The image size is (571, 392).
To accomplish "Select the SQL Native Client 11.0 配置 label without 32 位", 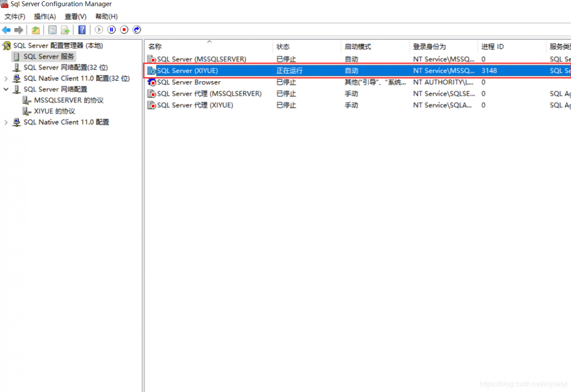I will point(66,122).
